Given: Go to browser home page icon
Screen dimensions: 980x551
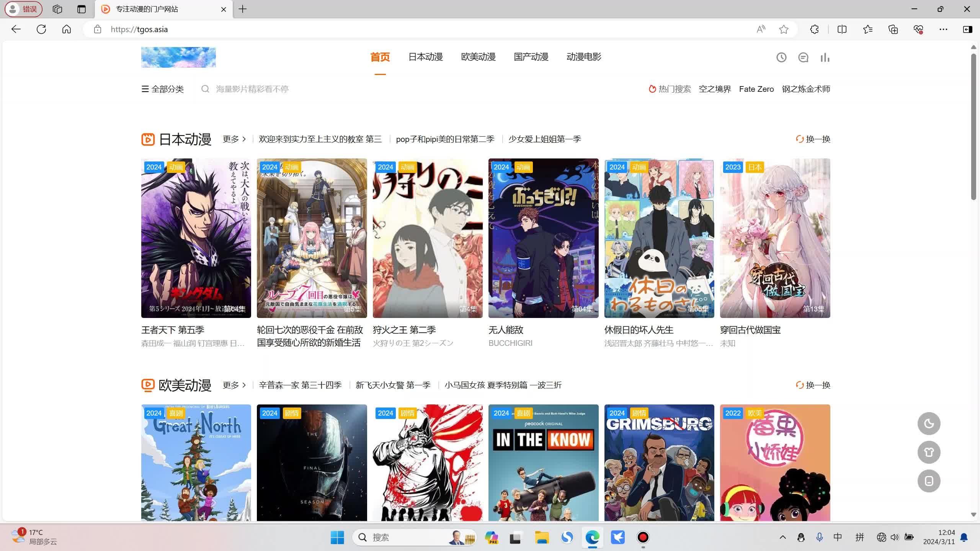Looking at the screenshot, I should [x=67, y=29].
